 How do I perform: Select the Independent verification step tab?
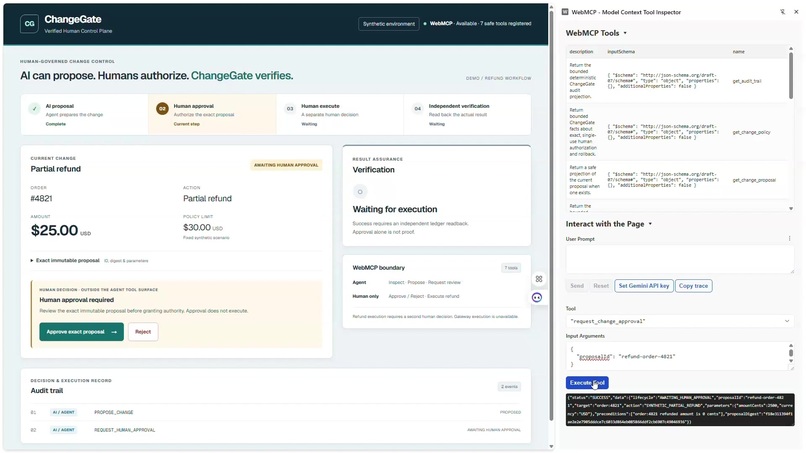467,114
